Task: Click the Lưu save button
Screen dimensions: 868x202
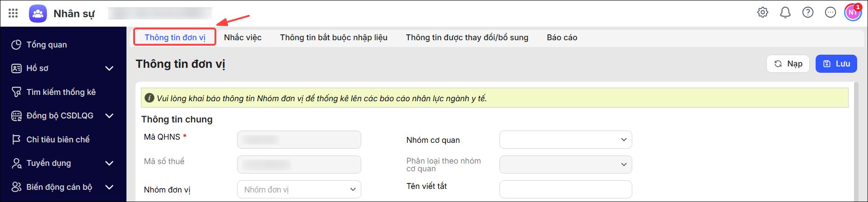Action: tap(836, 64)
